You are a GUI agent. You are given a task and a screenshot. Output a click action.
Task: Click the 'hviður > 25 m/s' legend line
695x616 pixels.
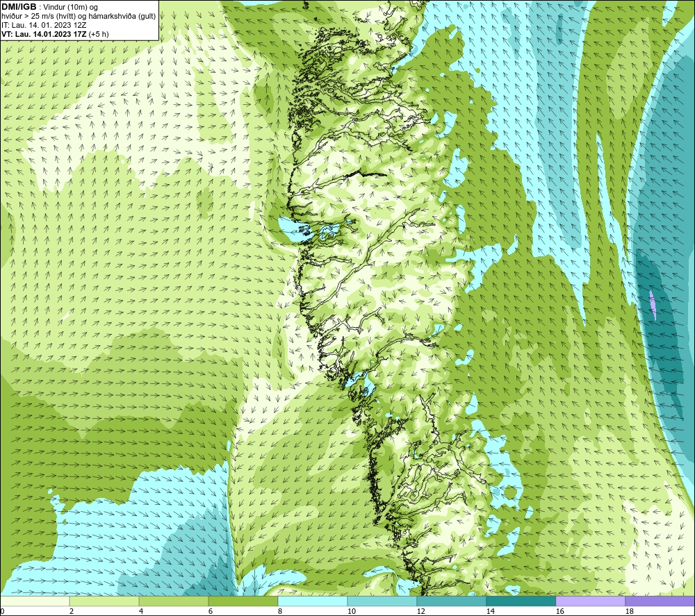pos(79,17)
